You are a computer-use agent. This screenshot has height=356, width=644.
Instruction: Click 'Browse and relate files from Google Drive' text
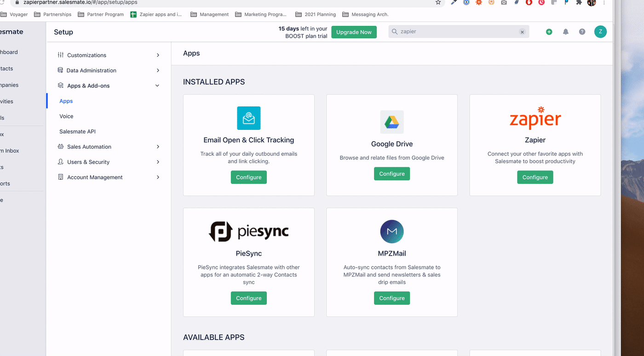pyautogui.click(x=392, y=158)
